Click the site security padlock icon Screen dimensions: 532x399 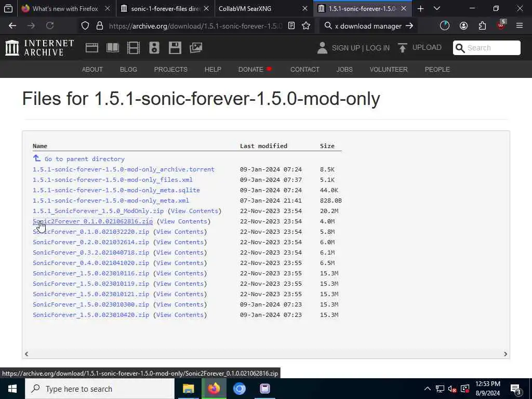(x=99, y=26)
